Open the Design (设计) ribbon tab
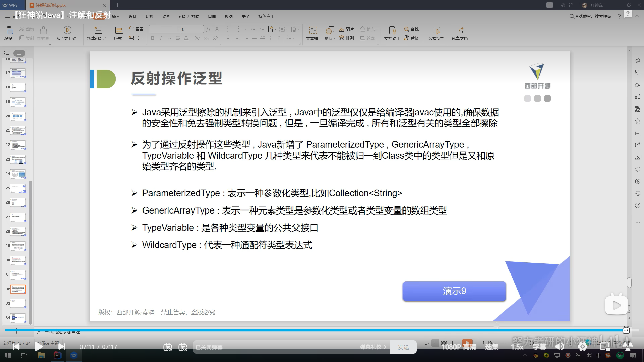The image size is (644, 362). (x=132, y=16)
